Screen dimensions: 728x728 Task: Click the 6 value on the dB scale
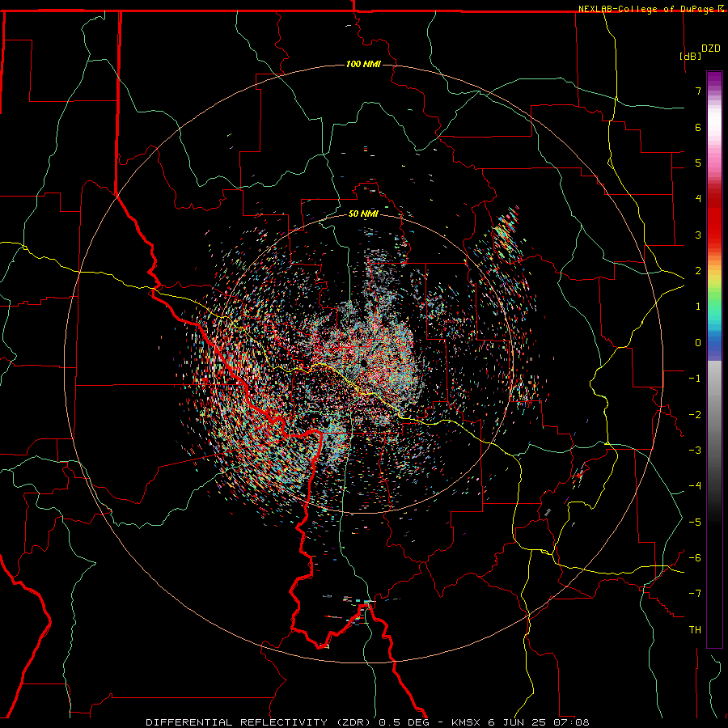click(698, 127)
